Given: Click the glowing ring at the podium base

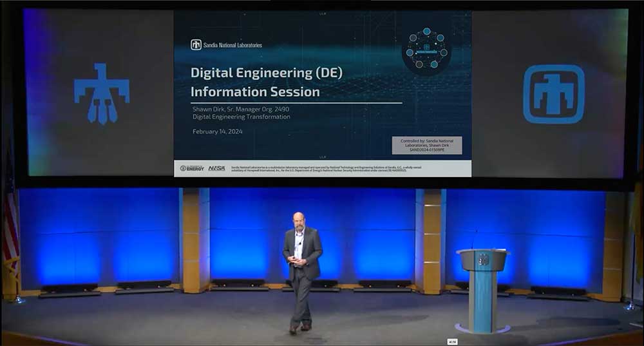Looking at the screenshot, I should [x=483, y=329].
